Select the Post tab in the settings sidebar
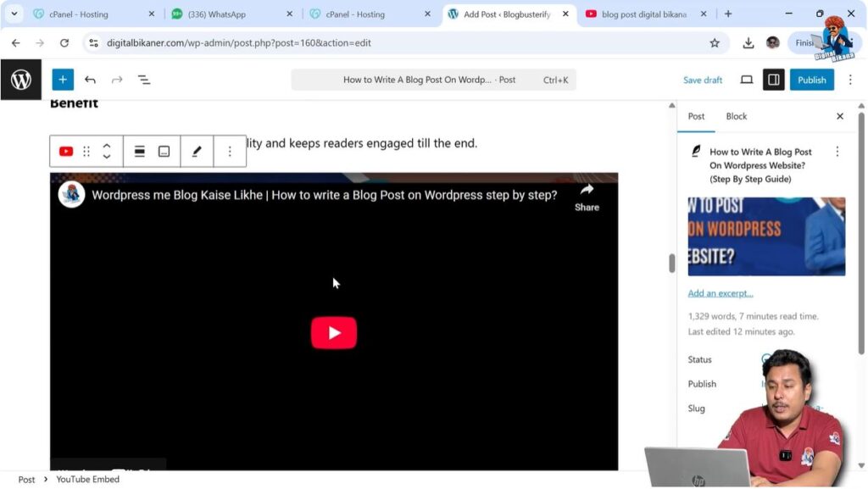This screenshot has height=489, width=868. pos(696,116)
